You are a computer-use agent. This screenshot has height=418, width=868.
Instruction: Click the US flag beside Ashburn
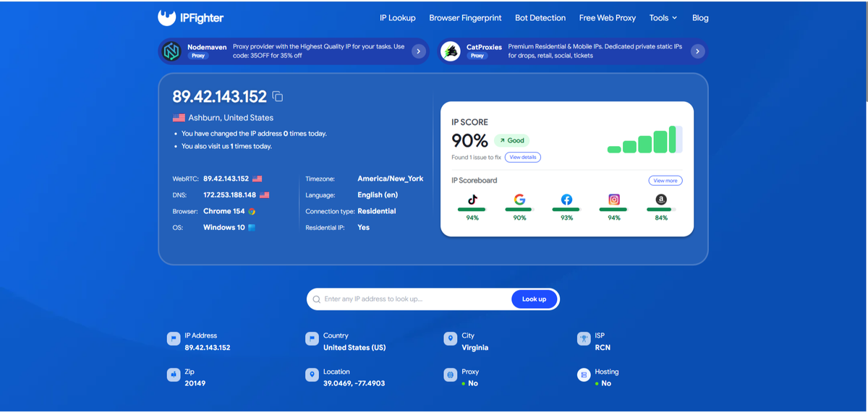[x=179, y=118]
